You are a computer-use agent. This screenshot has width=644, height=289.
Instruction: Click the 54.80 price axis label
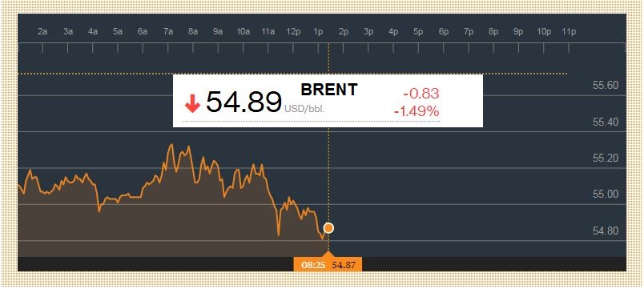click(x=606, y=231)
